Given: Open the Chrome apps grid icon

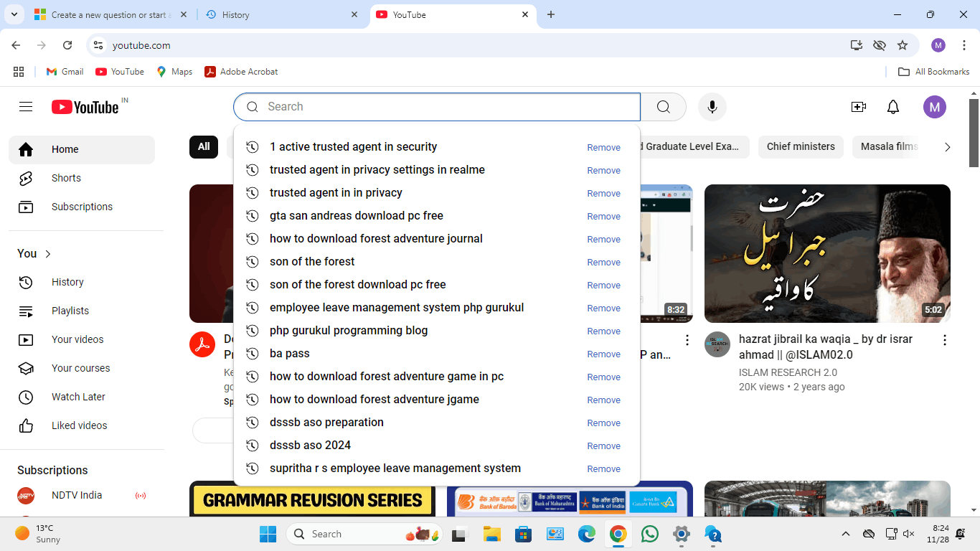Looking at the screenshot, I should [x=19, y=72].
